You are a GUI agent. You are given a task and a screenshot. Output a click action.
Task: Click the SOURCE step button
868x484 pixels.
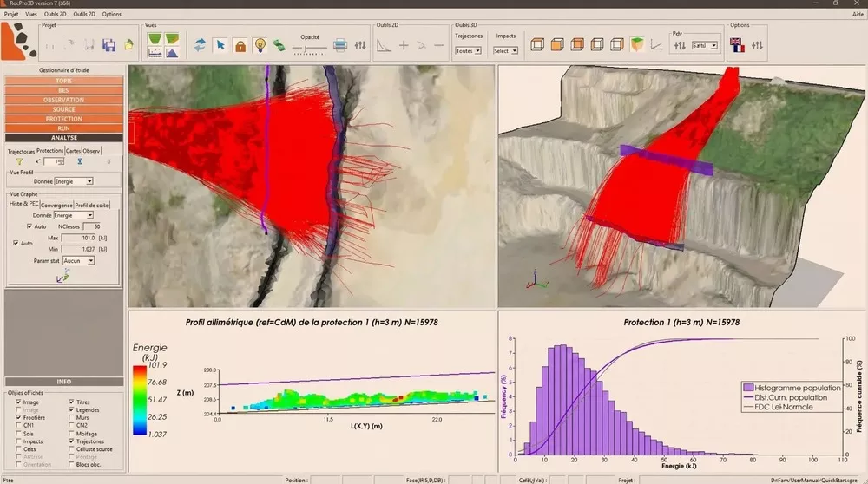[x=64, y=109]
